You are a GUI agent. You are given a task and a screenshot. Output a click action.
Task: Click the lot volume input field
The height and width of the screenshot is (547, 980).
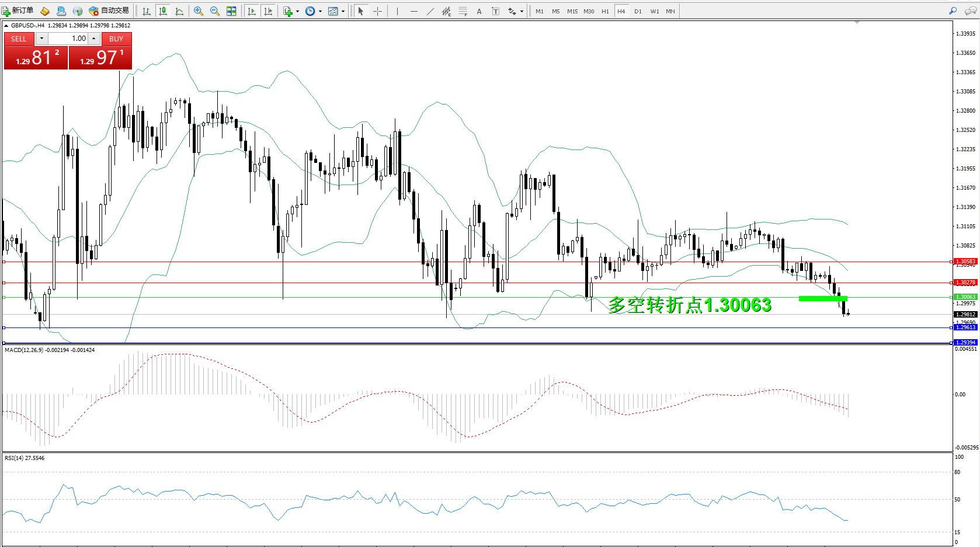click(x=67, y=39)
